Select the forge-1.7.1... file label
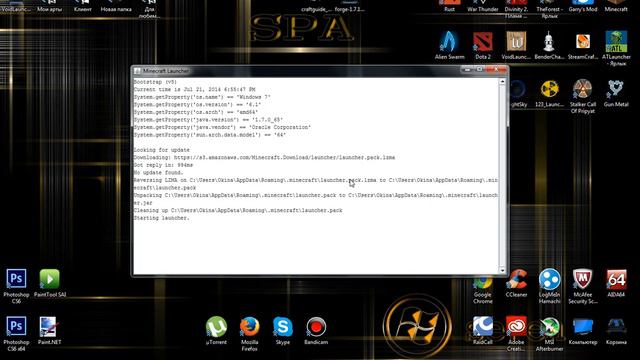The height and width of the screenshot is (360, 640). click(349, 9)
